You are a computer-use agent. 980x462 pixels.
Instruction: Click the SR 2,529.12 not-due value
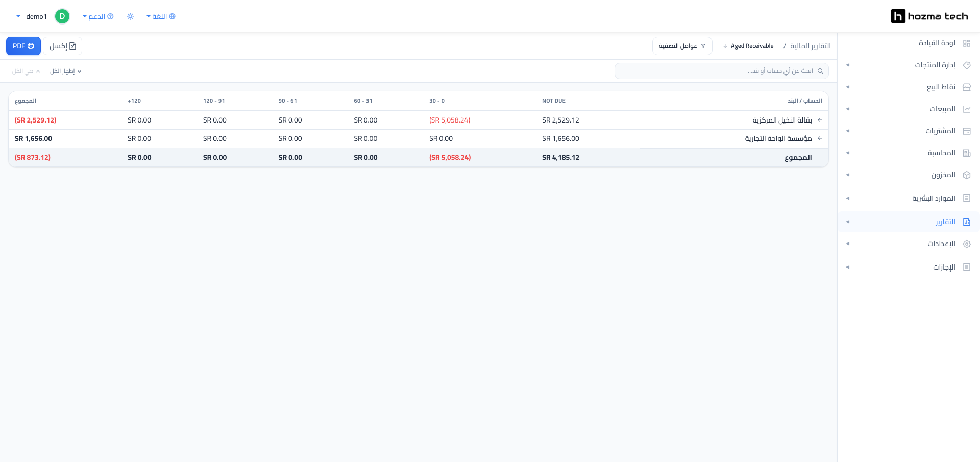560,120
